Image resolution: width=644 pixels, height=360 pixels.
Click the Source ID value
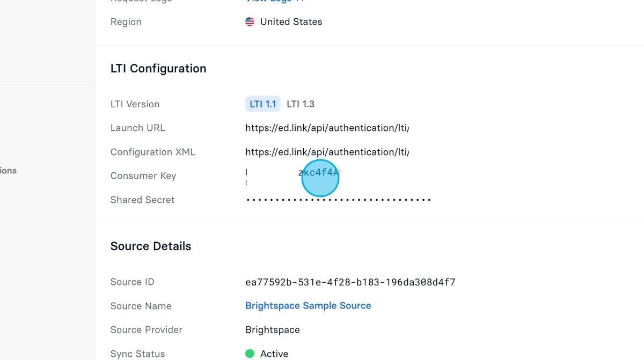pos(350,282)
